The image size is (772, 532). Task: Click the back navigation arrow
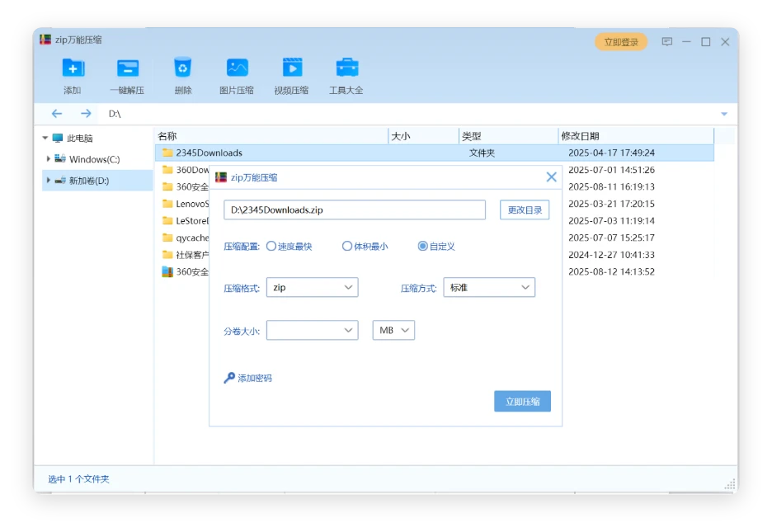(57, 114)
